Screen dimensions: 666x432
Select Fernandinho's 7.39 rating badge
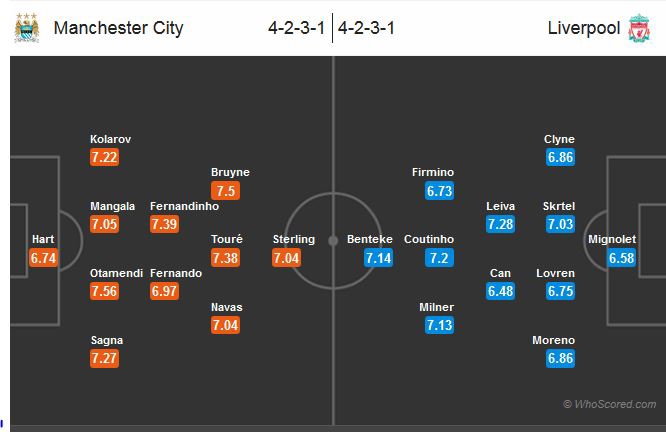[164, 224]
